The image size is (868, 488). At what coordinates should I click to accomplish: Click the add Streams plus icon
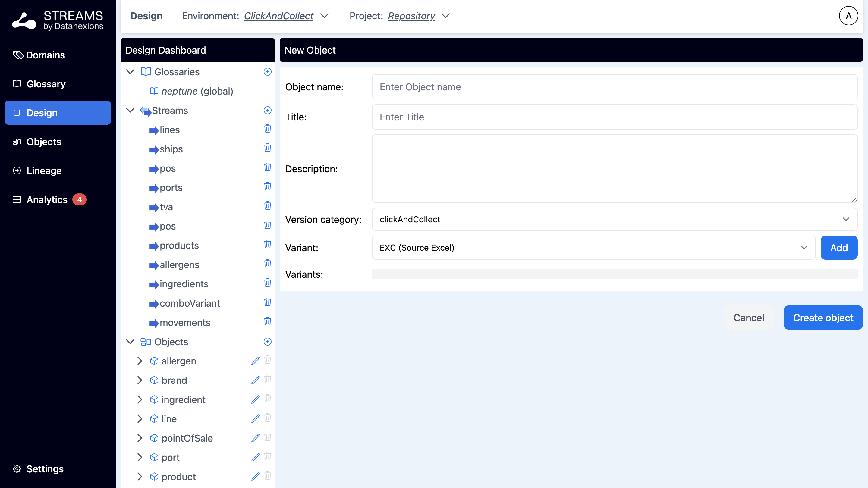[x=267, y=111]
